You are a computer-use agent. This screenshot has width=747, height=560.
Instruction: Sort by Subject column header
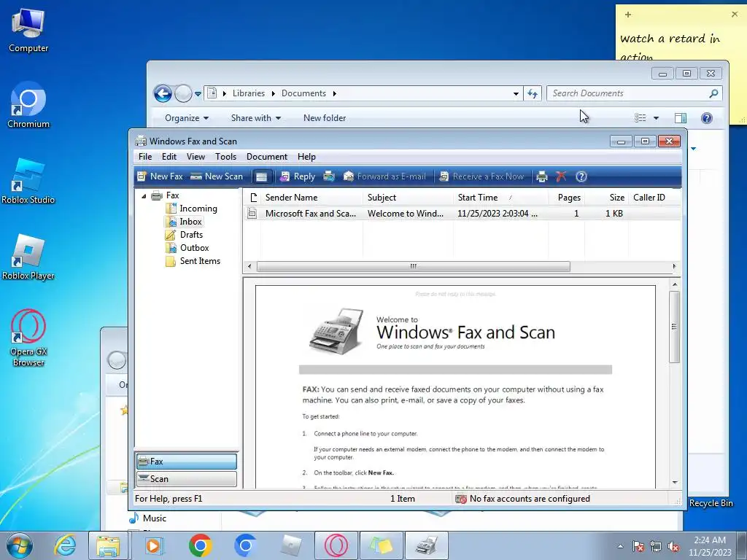click(x=408, y=198)
